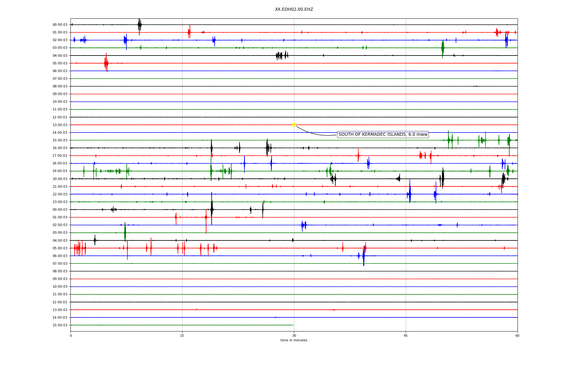Click the 15 tick label on the x-axis
Screen dimensions: 588x368
pos(182,335)
